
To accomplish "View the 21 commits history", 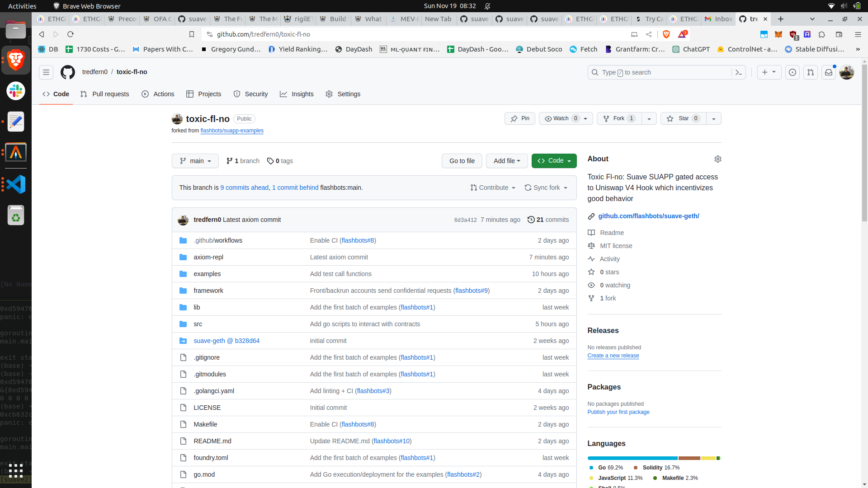I will pyautogui.click(x=548, y=220).
